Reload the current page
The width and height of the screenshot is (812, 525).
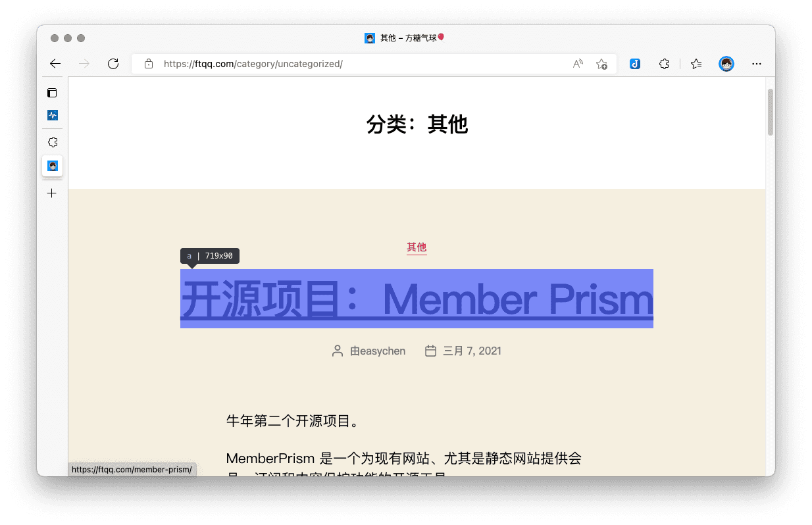click(x=113, y=64)
